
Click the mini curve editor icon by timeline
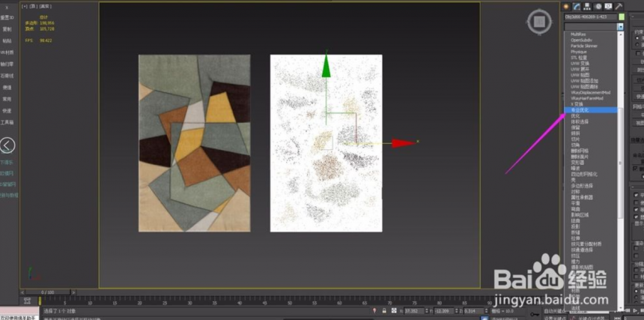[27, 301]
